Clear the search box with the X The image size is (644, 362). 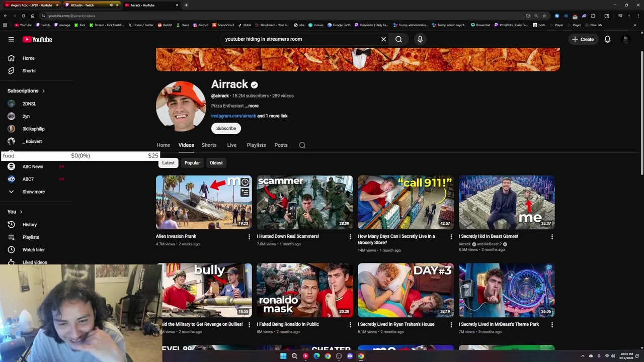(383, 39)
